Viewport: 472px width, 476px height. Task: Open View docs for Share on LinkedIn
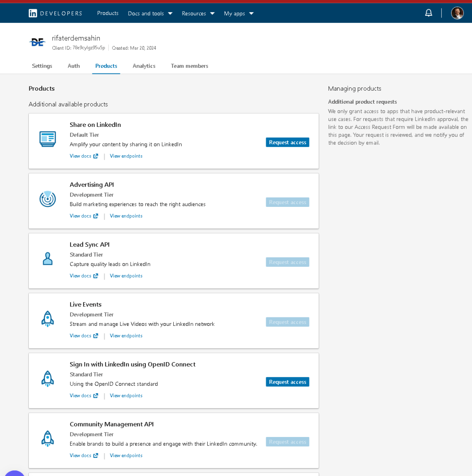point(80,156)
